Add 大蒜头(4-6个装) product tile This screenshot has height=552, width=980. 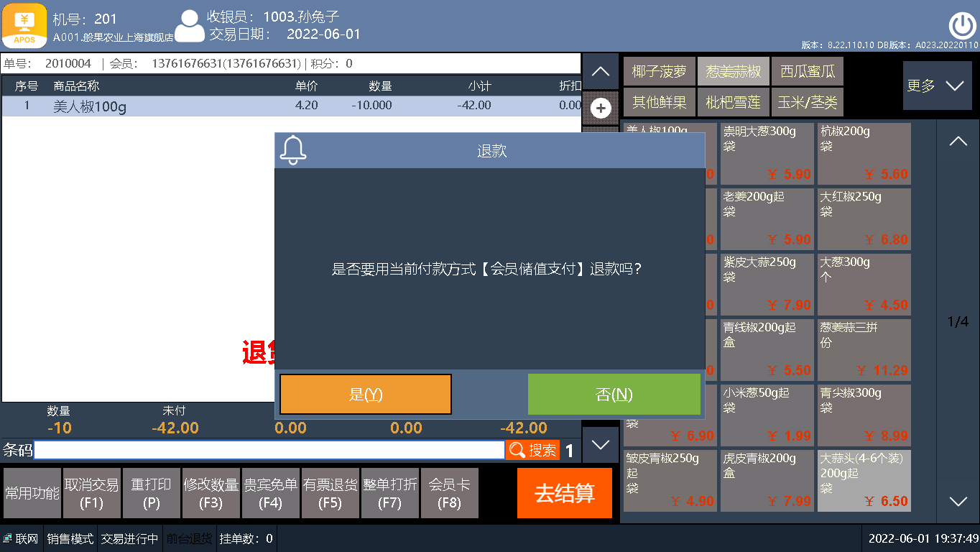click(864, 481)
